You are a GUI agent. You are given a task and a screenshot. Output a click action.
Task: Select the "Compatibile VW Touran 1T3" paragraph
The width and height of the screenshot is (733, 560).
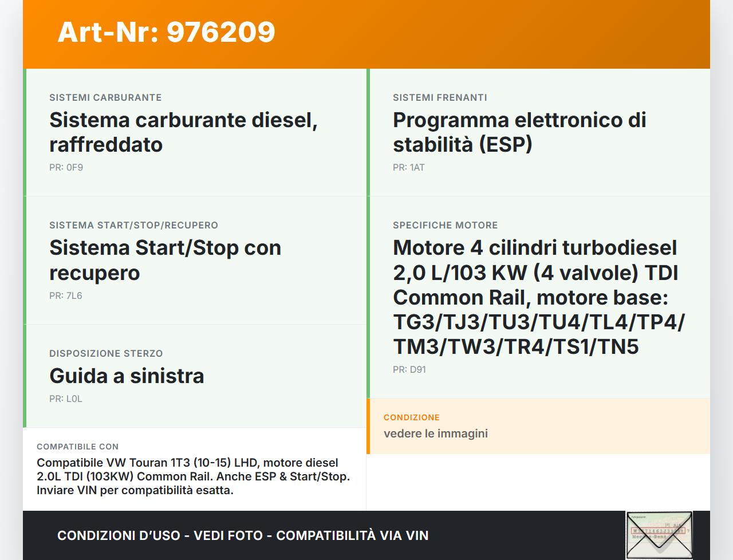[x=193, y=476]
